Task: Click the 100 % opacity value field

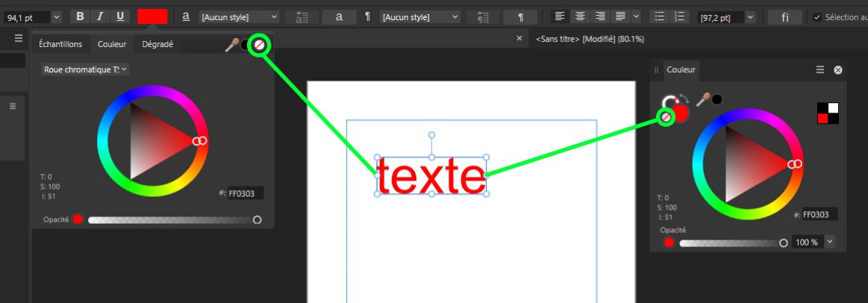Action: pyautogui.click(x=808, y=242)
